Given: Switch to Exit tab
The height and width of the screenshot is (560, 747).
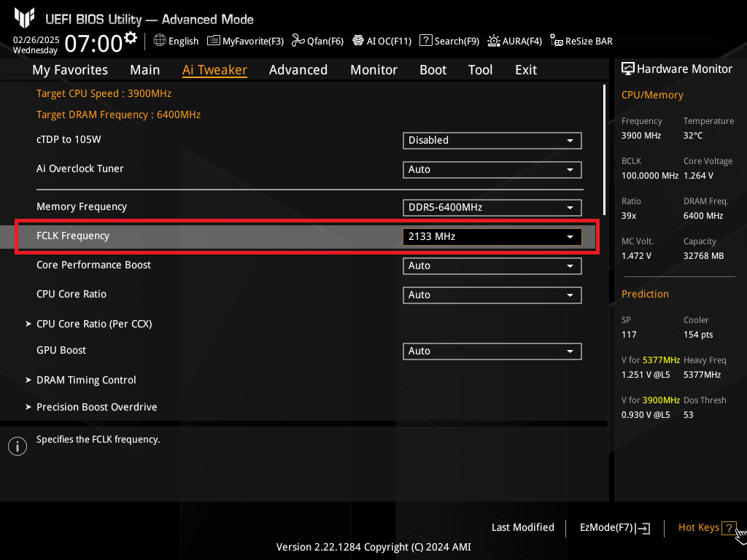Looking at the screenshot, I should pyautogui.click(x=526, y=70).
